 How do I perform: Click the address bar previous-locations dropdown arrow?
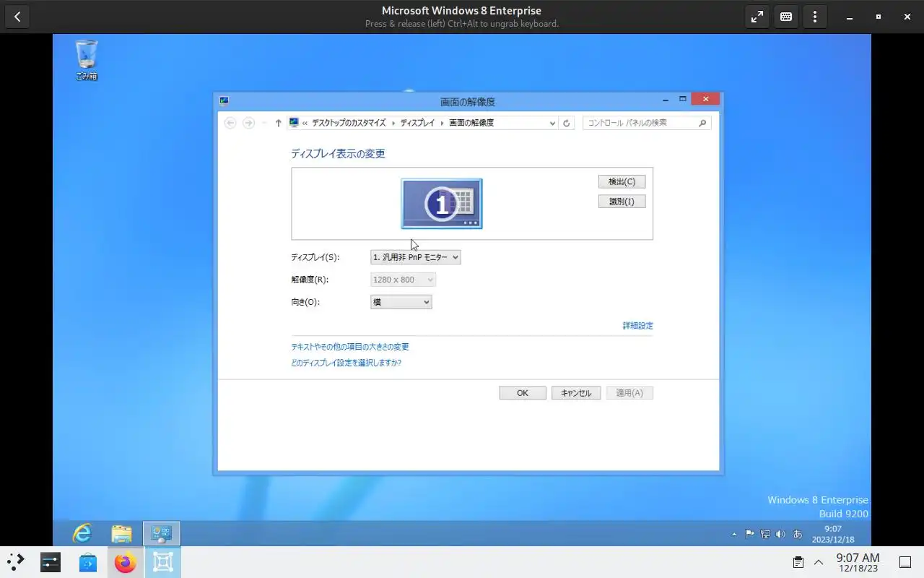[552, 124]
